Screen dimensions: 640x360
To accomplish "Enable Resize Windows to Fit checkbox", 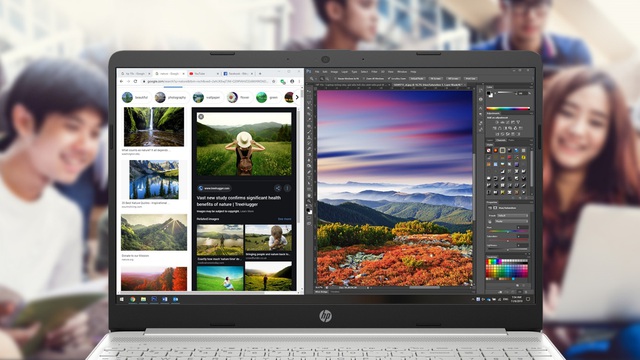I will (x=336, y=78).
